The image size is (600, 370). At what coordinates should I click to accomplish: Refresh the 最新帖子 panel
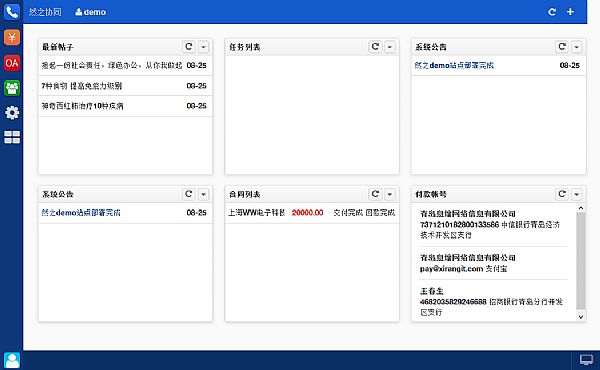[189, 47]
